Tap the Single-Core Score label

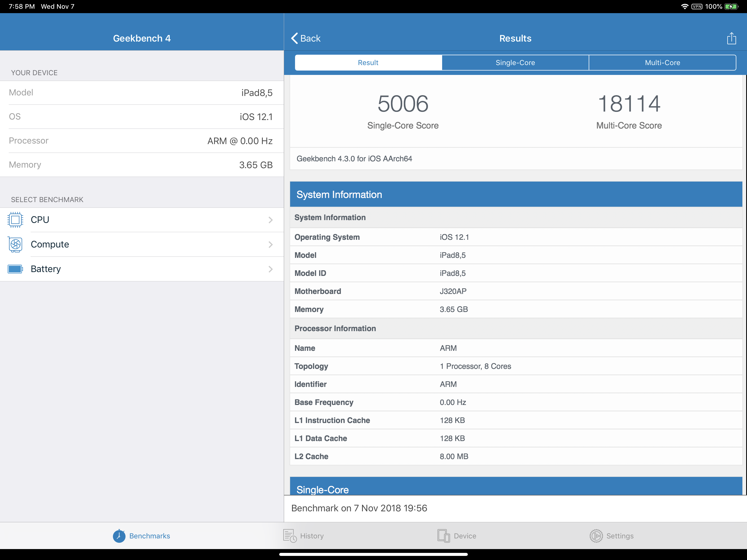click(403, 126)
